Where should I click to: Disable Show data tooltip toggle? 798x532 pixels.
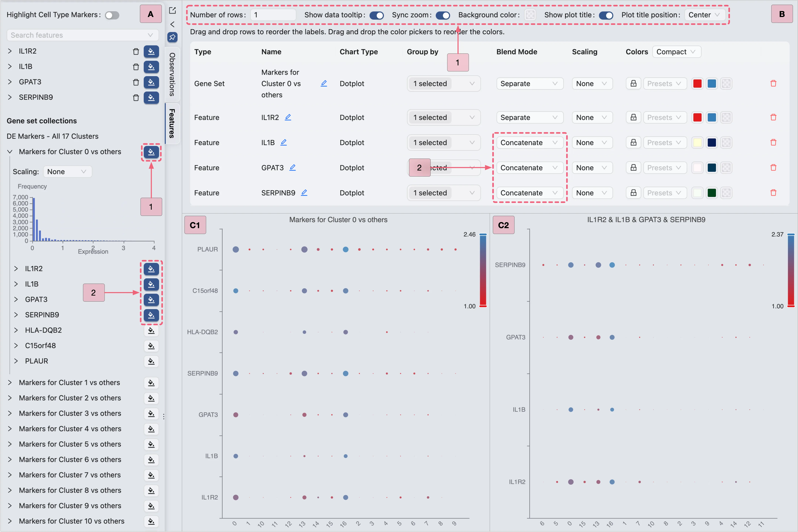pos(377,15)
